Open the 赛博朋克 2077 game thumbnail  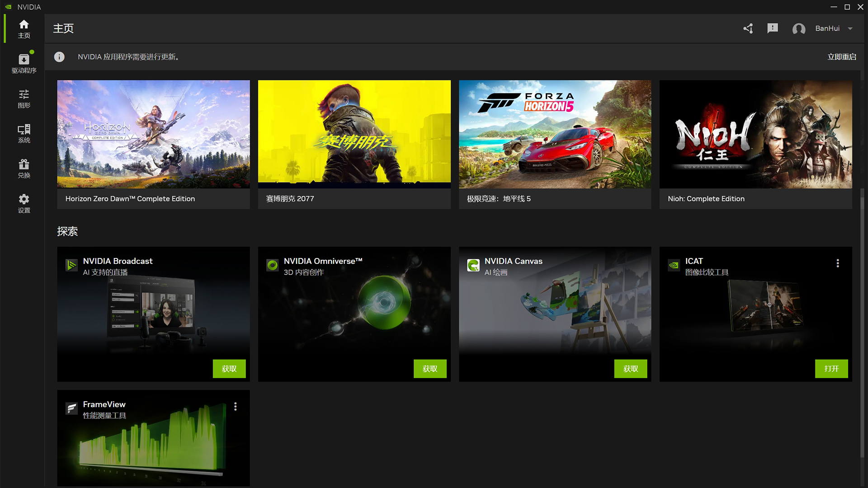(354, 134)
